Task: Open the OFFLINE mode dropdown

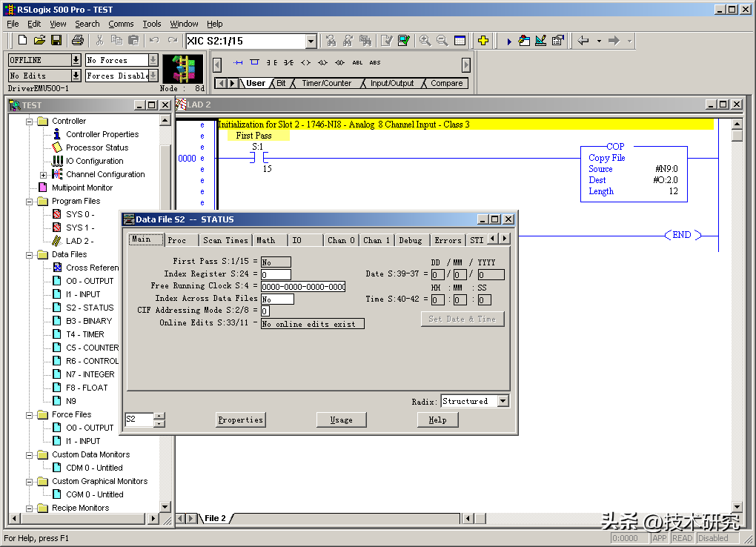Action: (x=76, y=60)
